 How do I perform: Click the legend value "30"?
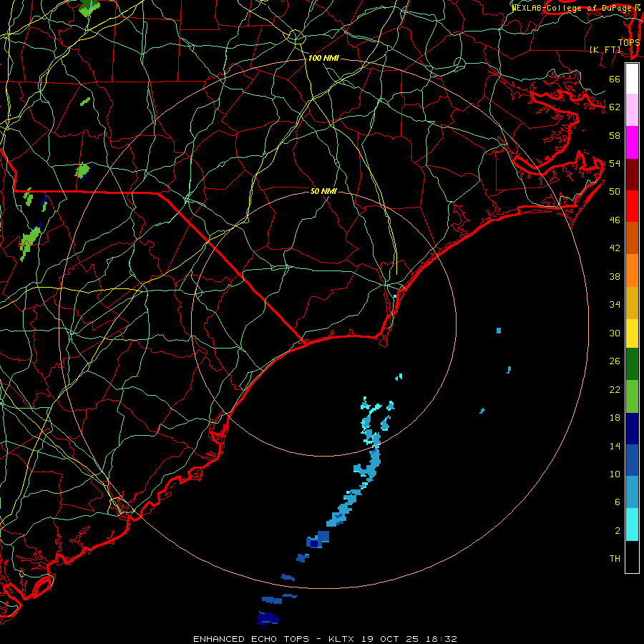click(615, 333)
